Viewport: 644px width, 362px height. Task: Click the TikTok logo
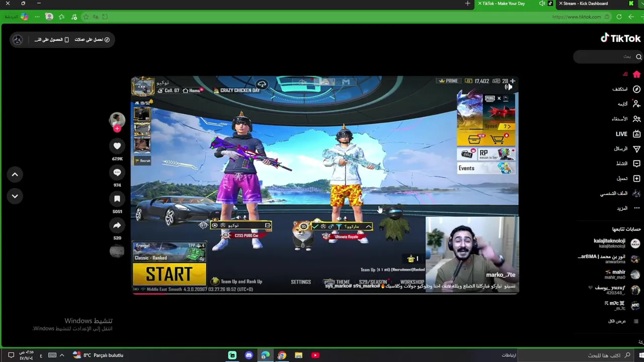pyautogui.click(x=621, y=38)
